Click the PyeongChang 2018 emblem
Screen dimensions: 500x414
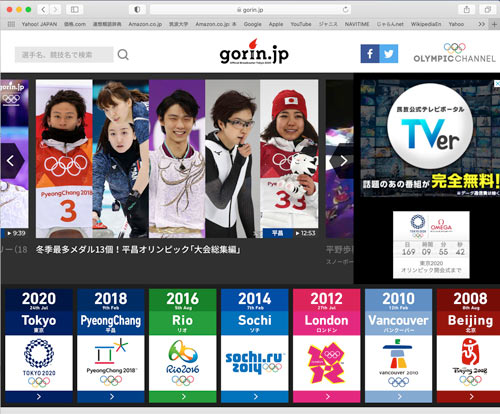111,362
